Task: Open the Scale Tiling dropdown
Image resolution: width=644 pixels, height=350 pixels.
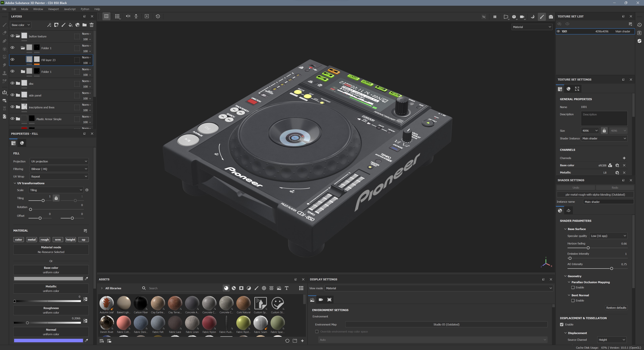Action: tap(56, 190)
